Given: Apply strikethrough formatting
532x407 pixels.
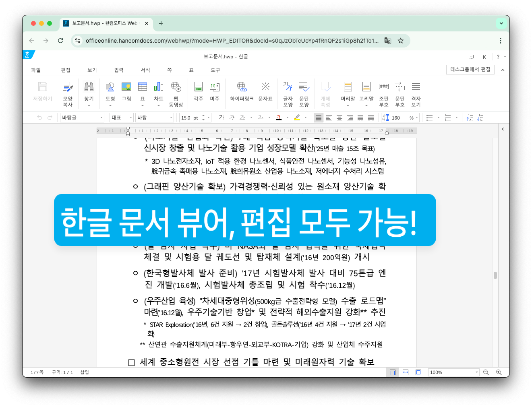Looking at the screenshot, I should pyautogui.click(x=261, y=118).
